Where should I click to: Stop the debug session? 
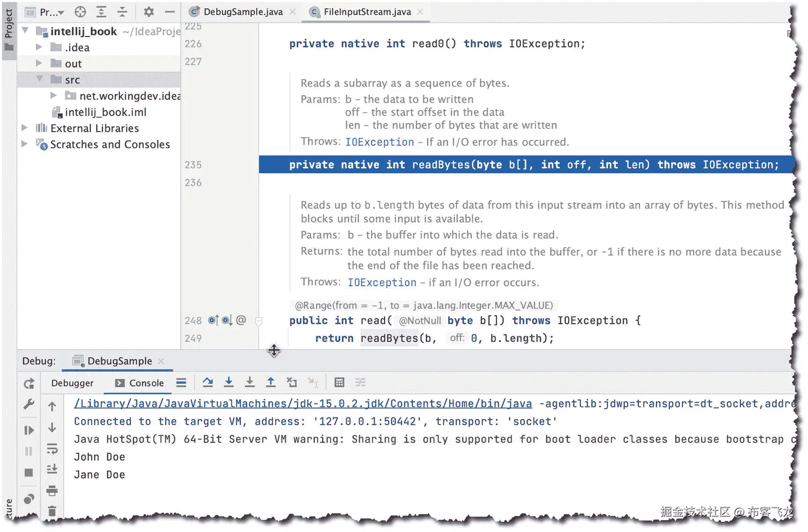29,473
